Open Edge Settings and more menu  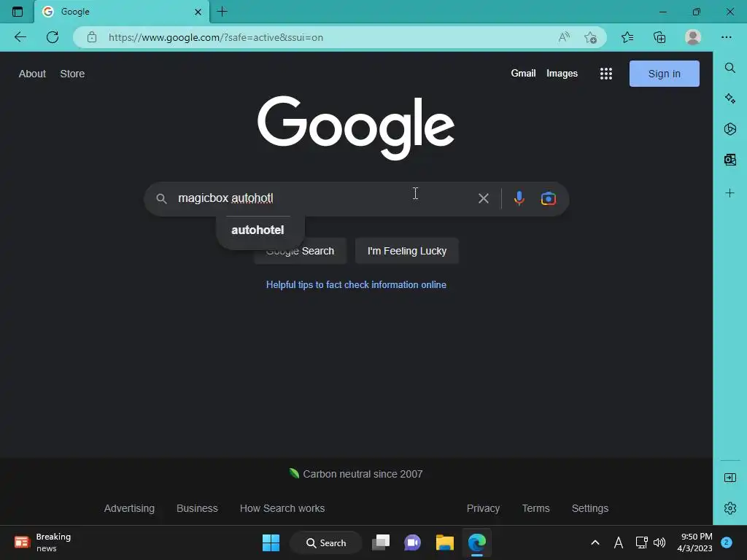[x=726, y=37]
